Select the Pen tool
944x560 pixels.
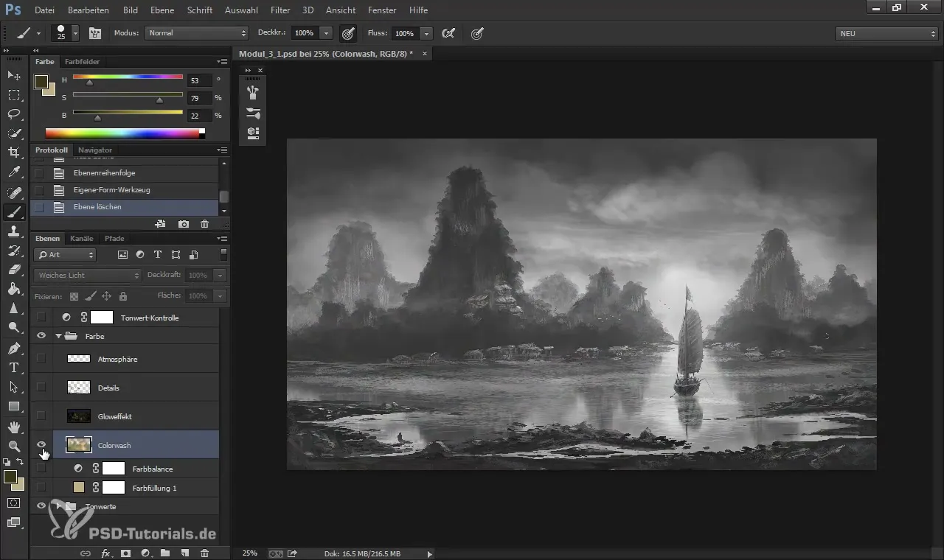click(14, 348)
